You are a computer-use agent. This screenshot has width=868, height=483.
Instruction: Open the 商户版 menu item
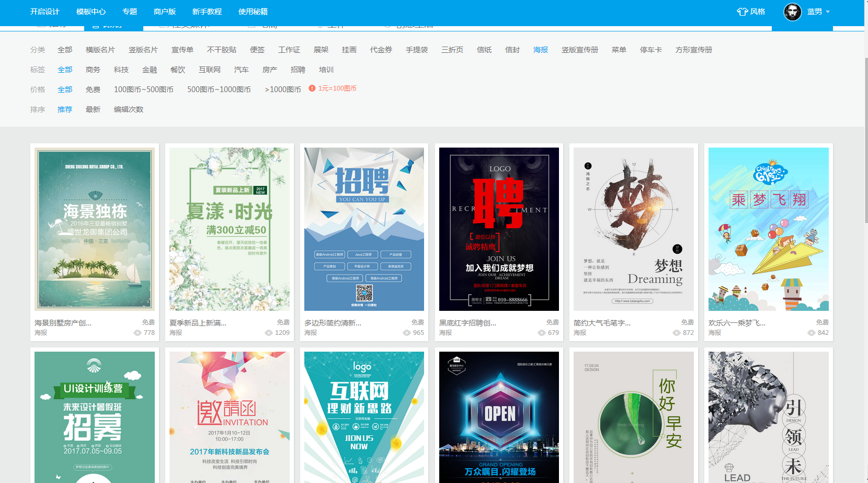(x=165, y=12)
